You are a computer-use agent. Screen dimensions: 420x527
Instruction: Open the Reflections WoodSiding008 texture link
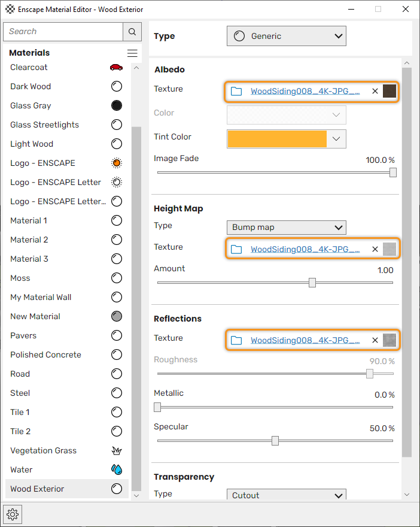(305, 340)
